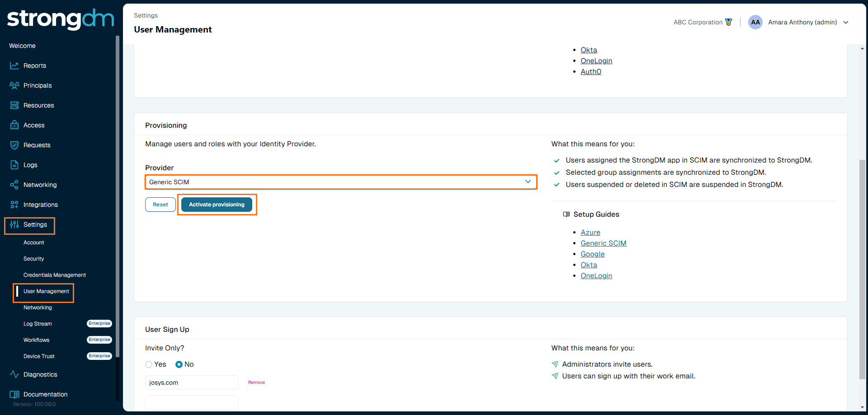Open the Generic SCIM setup guide
This screenshot has height=415, width=868.
pyautogui.click(x=604, y=243)
